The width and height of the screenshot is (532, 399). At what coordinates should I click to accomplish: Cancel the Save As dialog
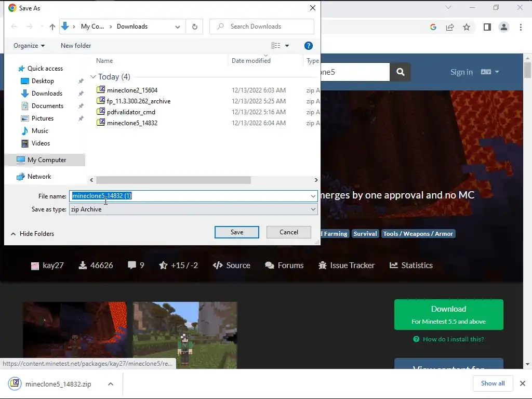point(289,232)
